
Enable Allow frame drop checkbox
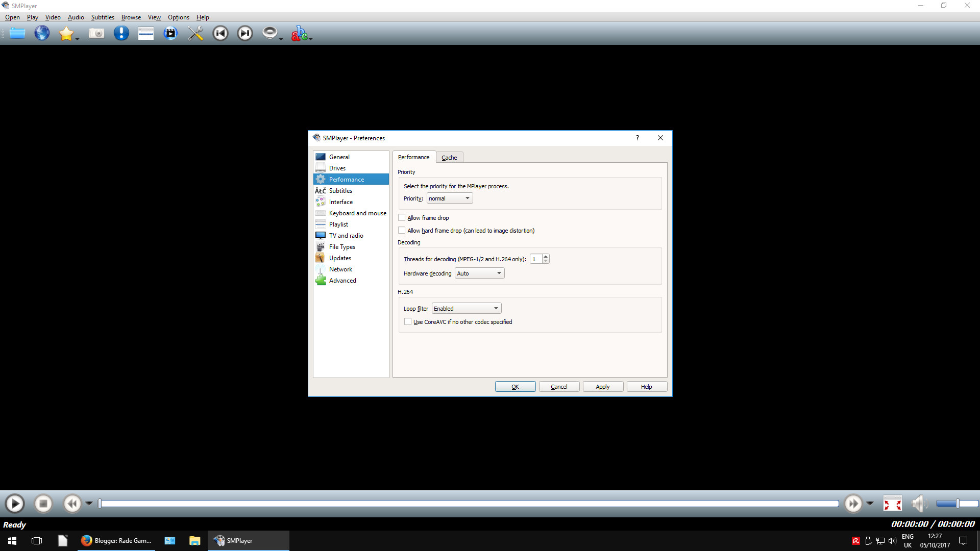(x=402, y=218)
